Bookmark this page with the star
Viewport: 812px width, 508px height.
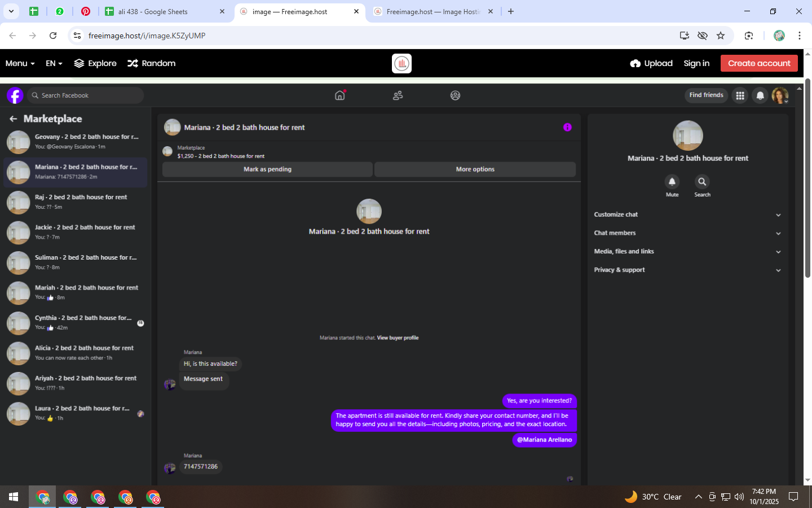point(721,36)
